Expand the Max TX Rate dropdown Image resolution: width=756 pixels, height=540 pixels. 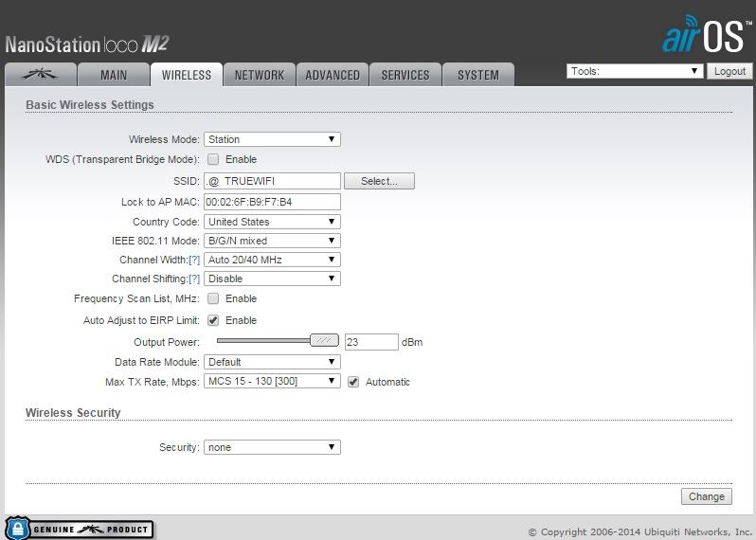(272, 381)
